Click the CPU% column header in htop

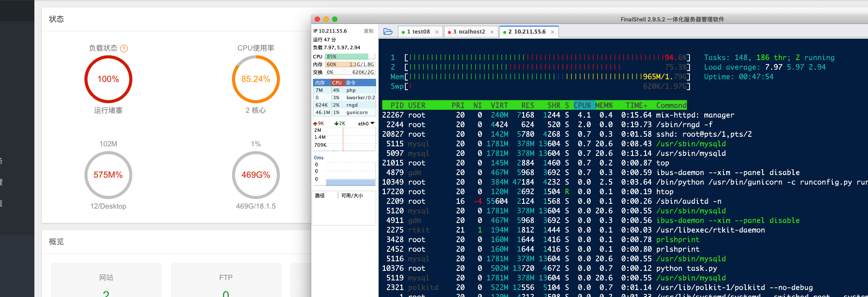click(x=582, y=105)
